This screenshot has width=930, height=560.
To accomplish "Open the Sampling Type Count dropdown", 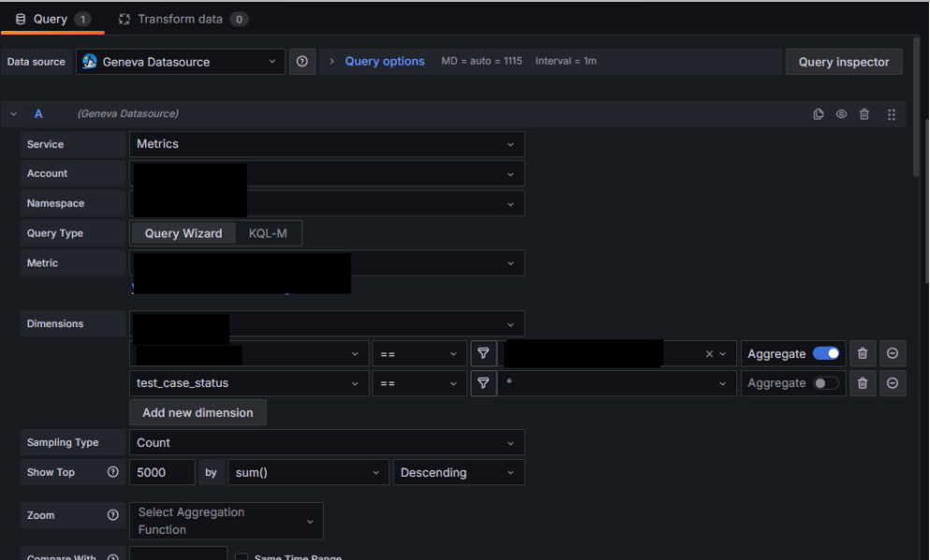I will pos(327,442).
